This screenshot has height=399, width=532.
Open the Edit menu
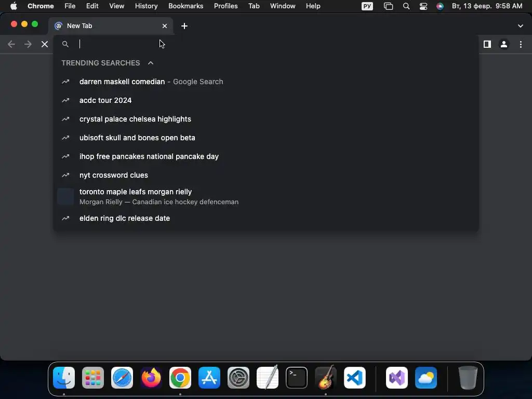tap(92, 6)
